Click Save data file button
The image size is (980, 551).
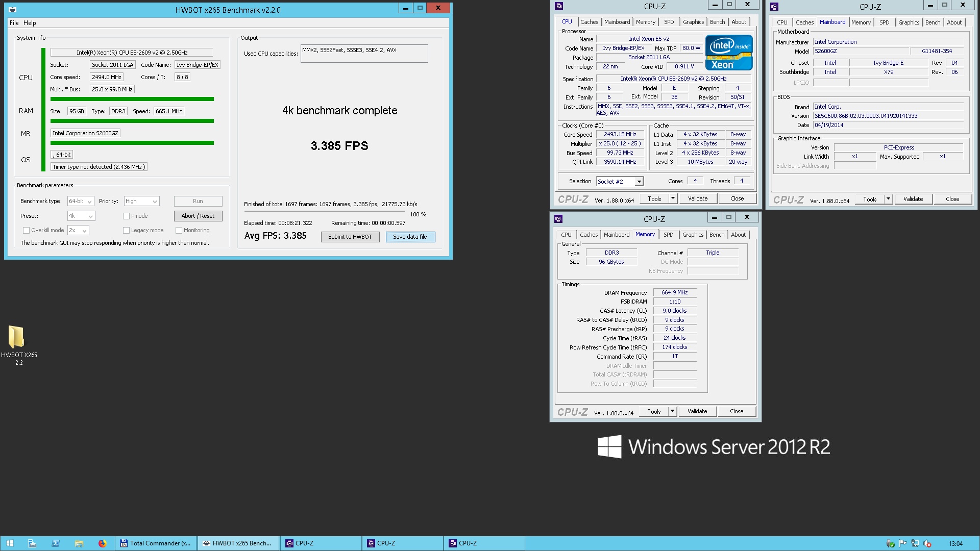(410, 237)
